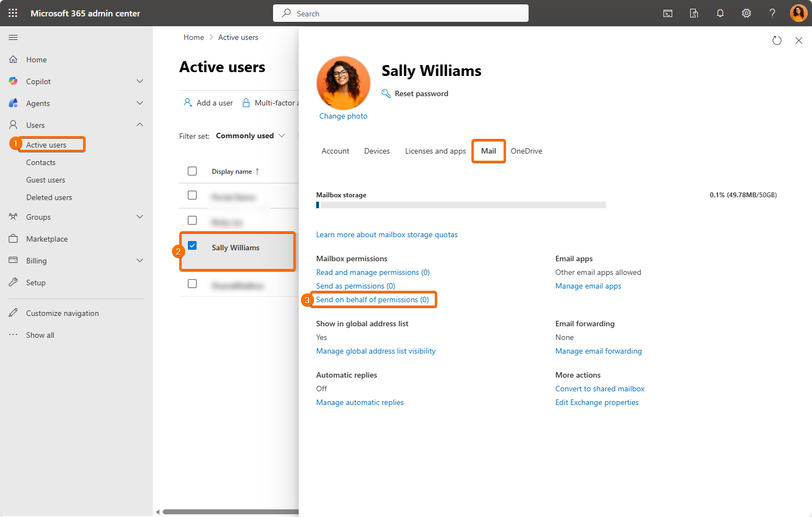Switch to the Licenses and apps tab
The height and width of the screenshot is (517, 812).
(435, 151)
